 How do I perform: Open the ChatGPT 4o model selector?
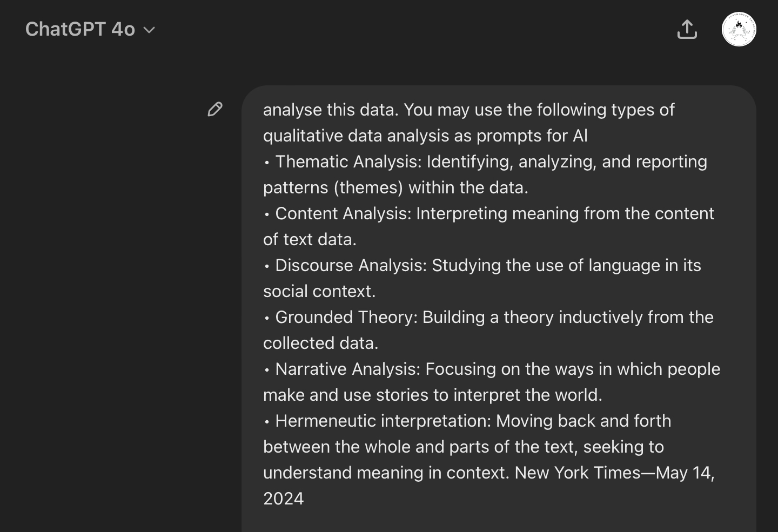coord(81,29)
